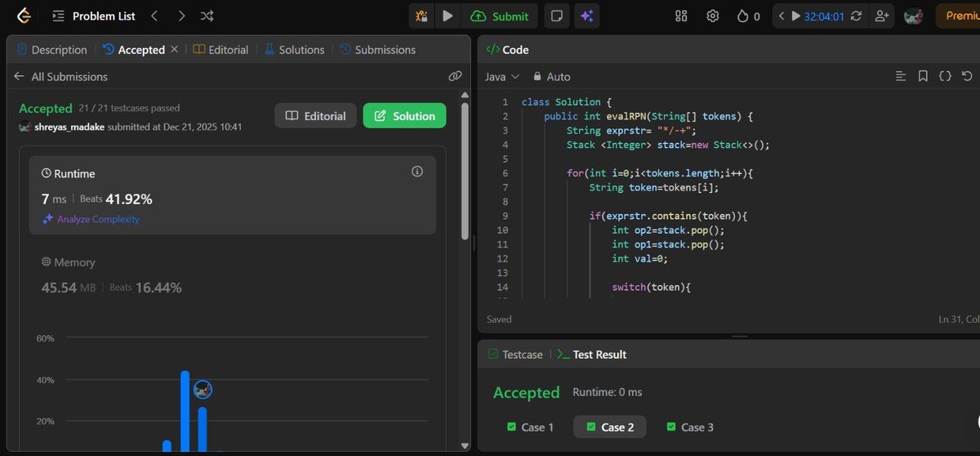Go back to All Submissions
Screen dimensions: 980x456
click(61, 77)
